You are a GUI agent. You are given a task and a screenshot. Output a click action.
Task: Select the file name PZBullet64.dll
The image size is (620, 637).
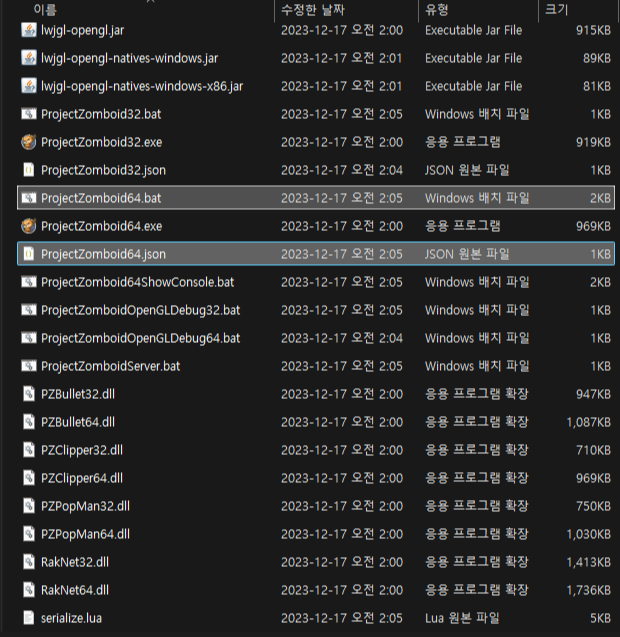coord(78,422)
